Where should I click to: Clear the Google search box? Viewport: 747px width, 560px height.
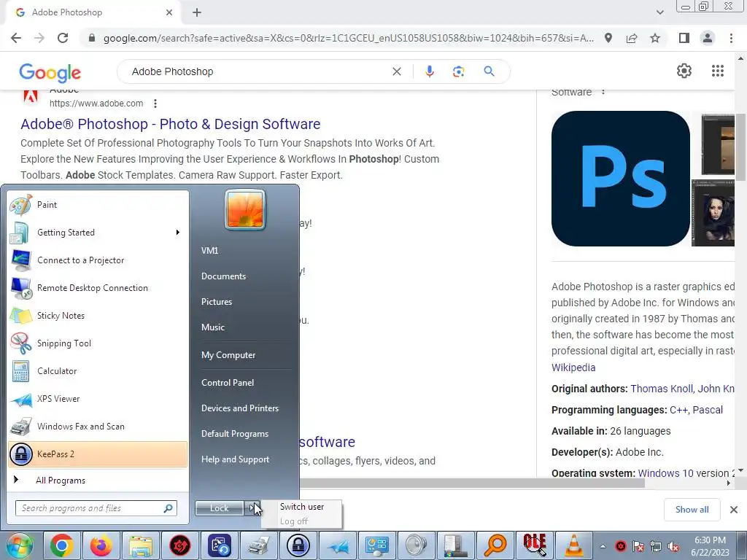pyautogui.click(x=396, y=71)
